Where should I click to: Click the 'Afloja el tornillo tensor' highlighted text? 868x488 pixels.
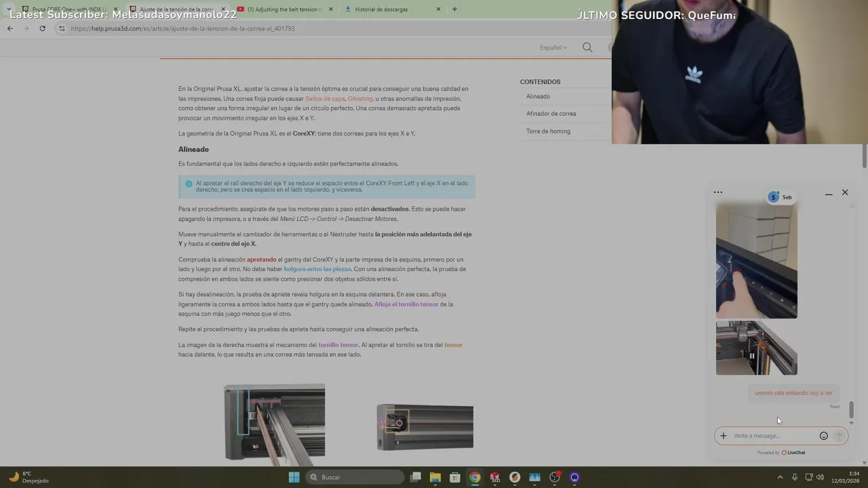click(x=406, y=304)
